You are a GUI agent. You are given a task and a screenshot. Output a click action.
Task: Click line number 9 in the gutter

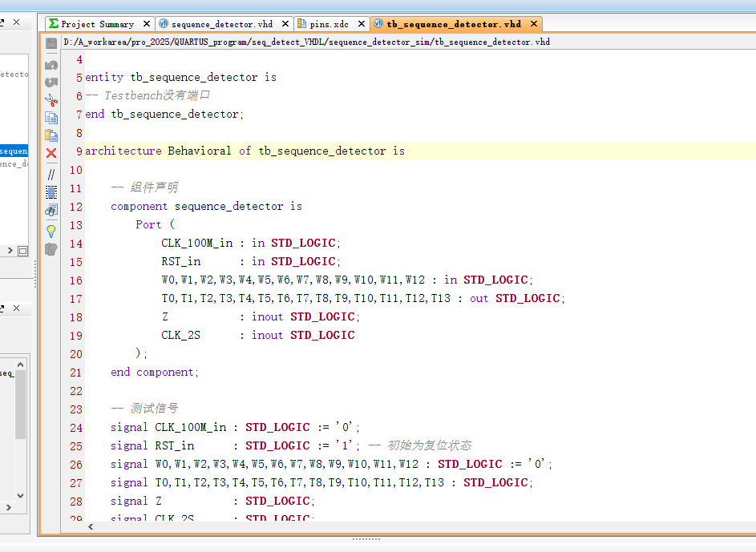coord(79,151)
